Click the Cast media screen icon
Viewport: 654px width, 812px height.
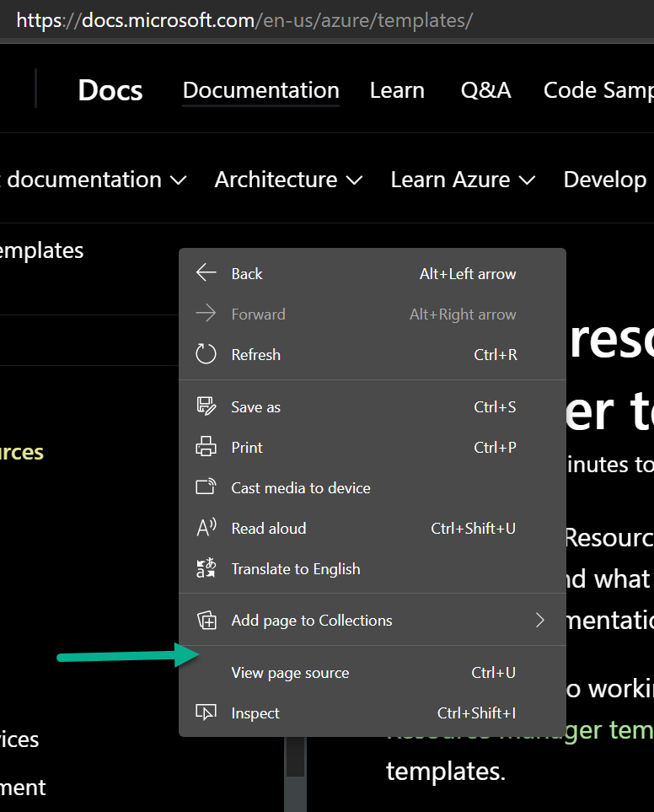[206, 487]
